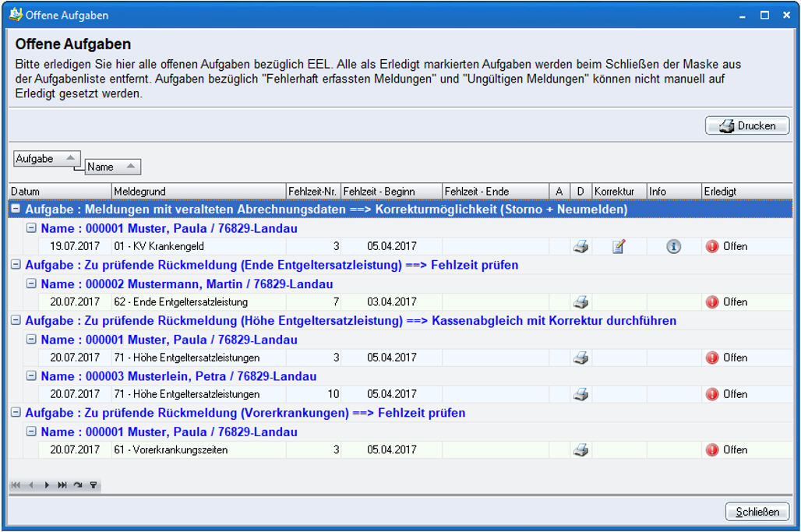Click the printer icon in Muster, Paula's Höhe Entgeltersatzleistungen row

point(580,358)
